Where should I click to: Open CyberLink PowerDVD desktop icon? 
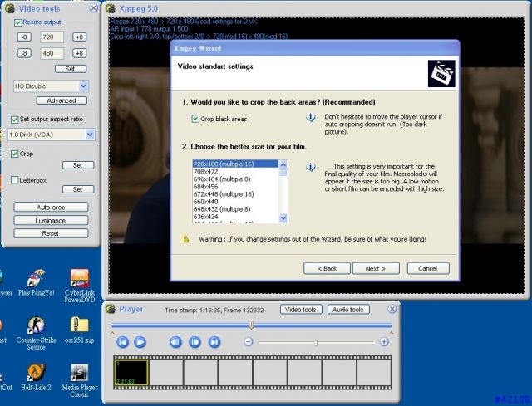80,286
